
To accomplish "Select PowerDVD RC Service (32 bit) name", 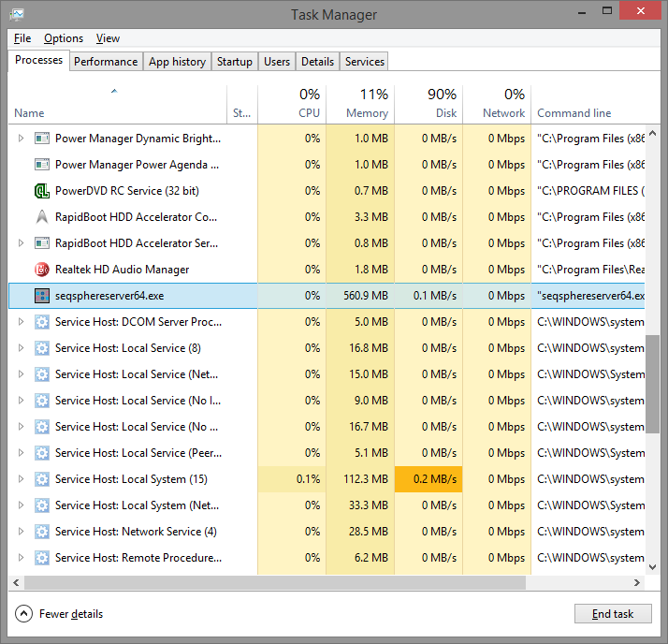I will click(127, 191).
